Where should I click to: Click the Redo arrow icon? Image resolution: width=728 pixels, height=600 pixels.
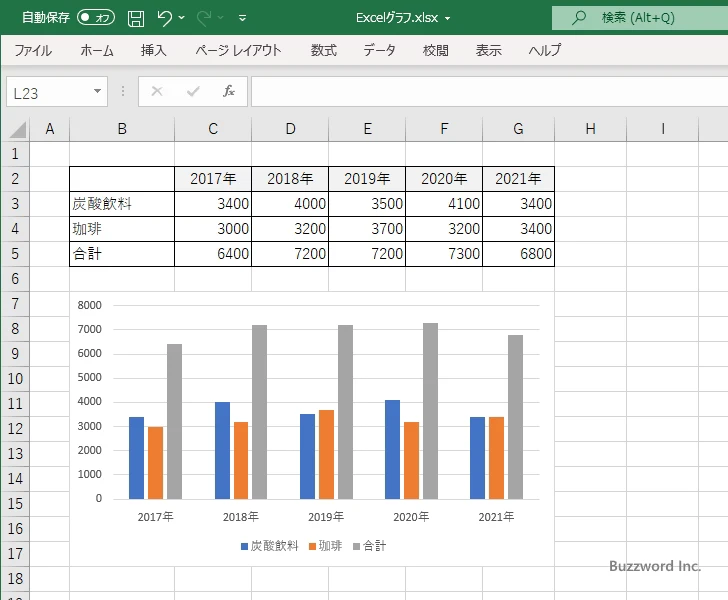[203, 18]
